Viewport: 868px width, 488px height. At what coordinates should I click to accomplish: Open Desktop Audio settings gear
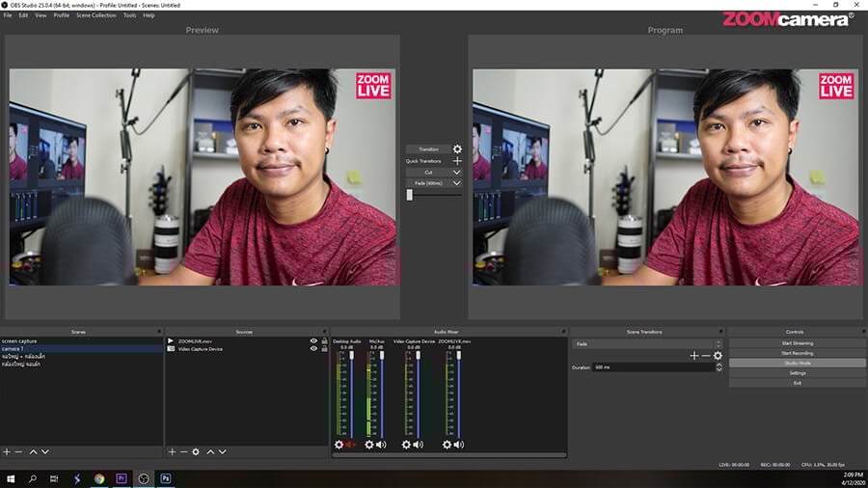pyautogui.click(x=339, y=445)
